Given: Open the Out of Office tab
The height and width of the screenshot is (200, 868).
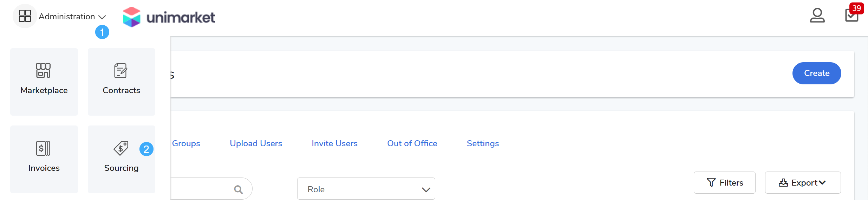Looking at the screenshot, I should click(412, 143).
